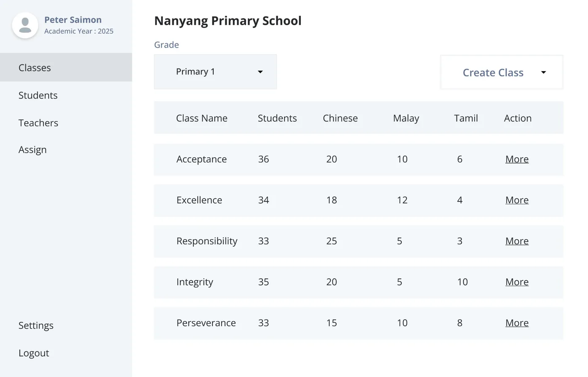Open Settings from the sidebar
Viewport: 588px width, 377px height.
36,326
